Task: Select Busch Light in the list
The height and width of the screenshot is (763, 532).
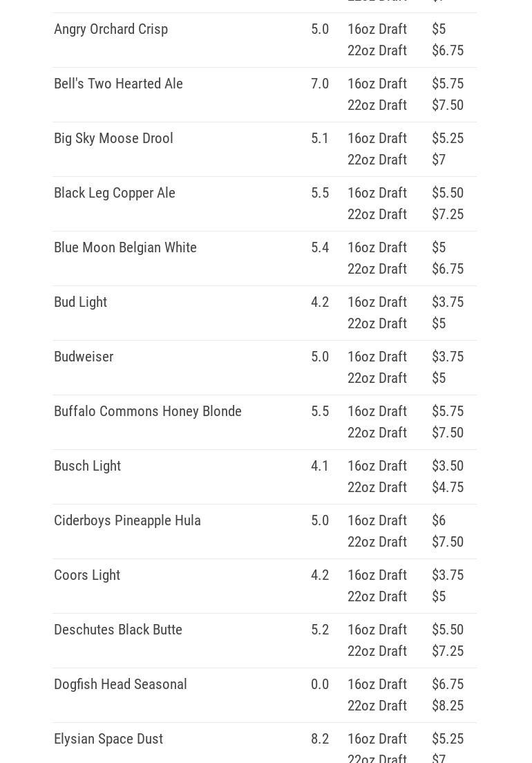Action: point(87,466)
